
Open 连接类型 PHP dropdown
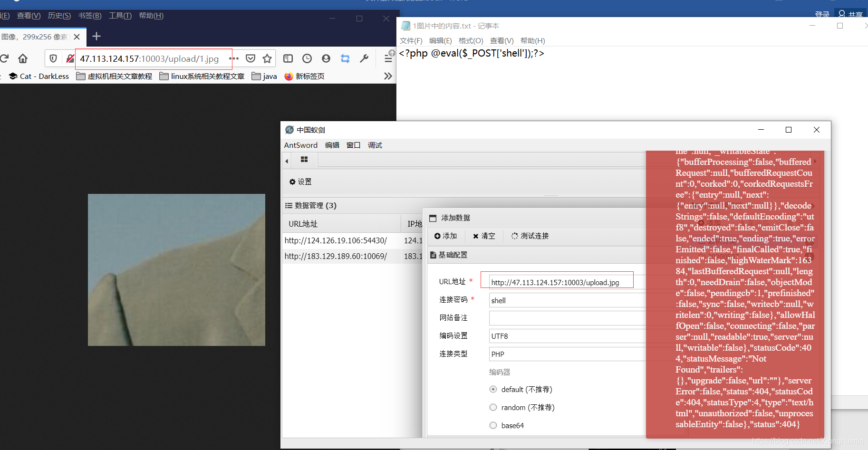(x=568, y=354)
